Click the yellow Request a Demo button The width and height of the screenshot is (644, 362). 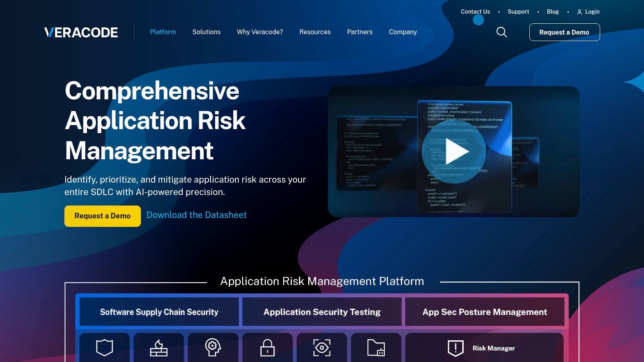pos(103,216)
